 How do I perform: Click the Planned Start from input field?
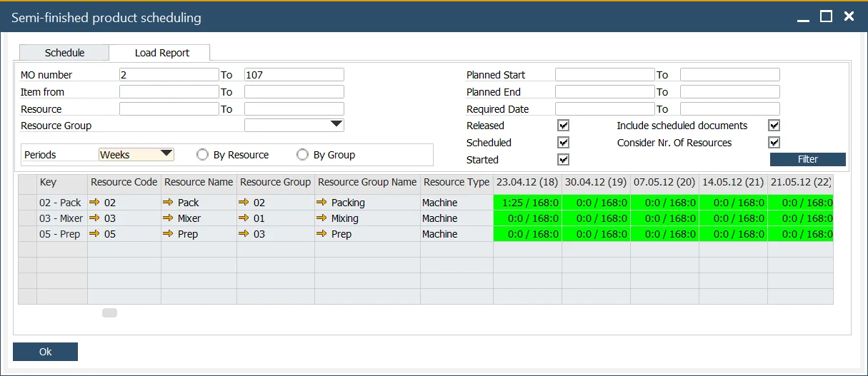604,75
